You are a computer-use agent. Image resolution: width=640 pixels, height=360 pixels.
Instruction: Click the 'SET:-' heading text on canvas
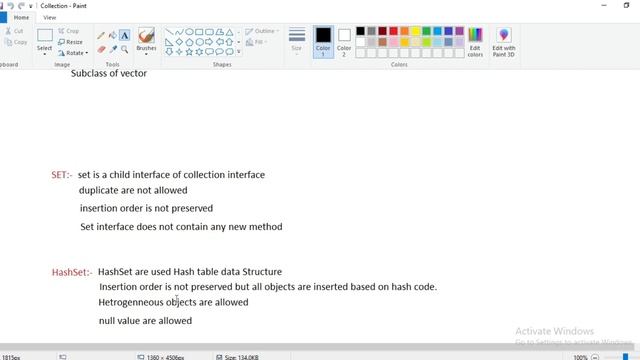click(62, 175)
